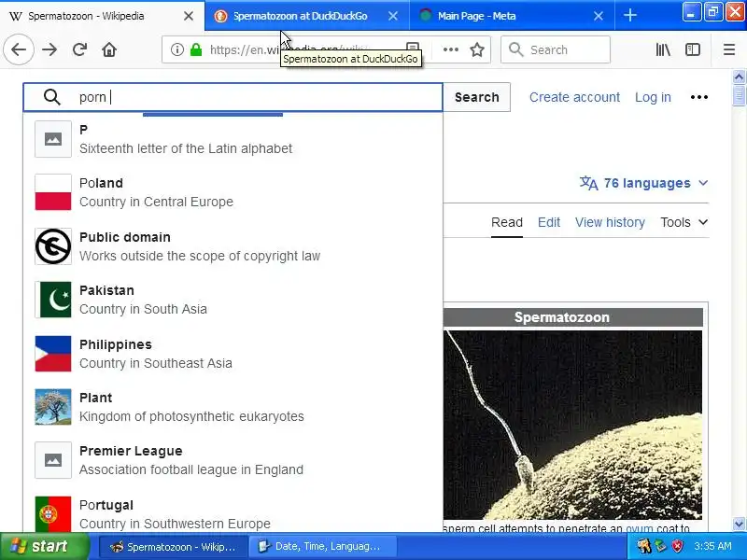The height and width of the screenshot is (560, 747).
Task: Click the ovum link in caption
Action: tap(639, 527)
